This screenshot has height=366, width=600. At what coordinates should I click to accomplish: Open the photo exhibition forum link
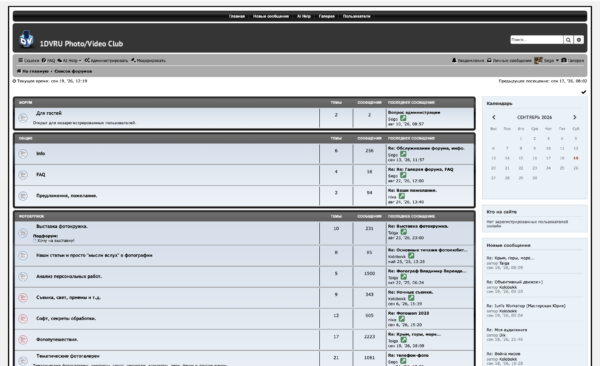[62, 226]
